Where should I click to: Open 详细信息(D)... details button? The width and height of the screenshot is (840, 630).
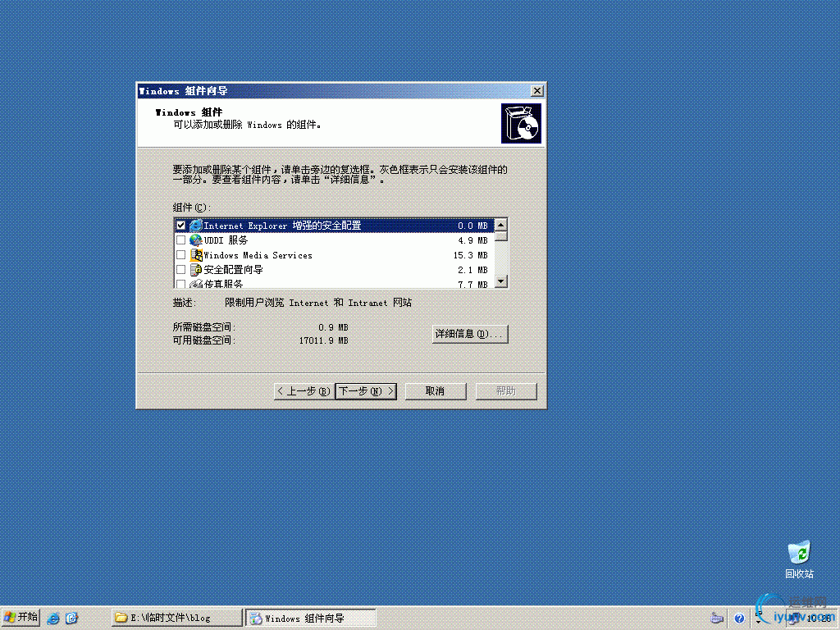pos(470,334)
